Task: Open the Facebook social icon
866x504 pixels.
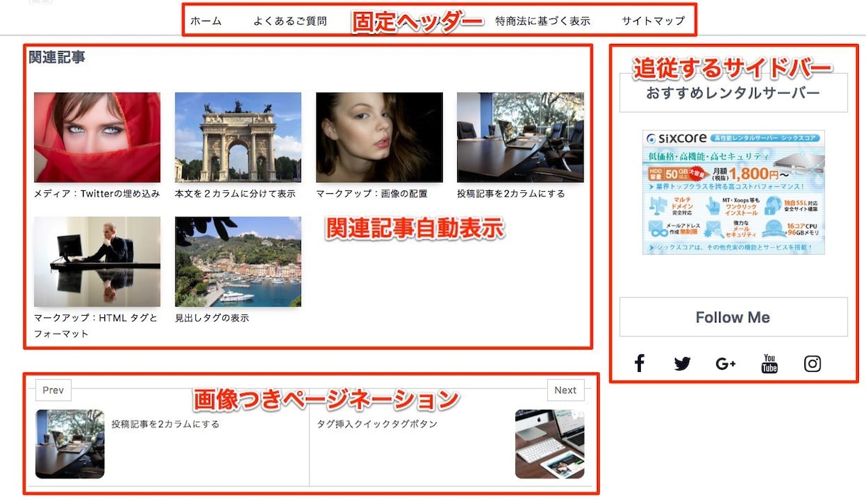Action: (640, 363)
